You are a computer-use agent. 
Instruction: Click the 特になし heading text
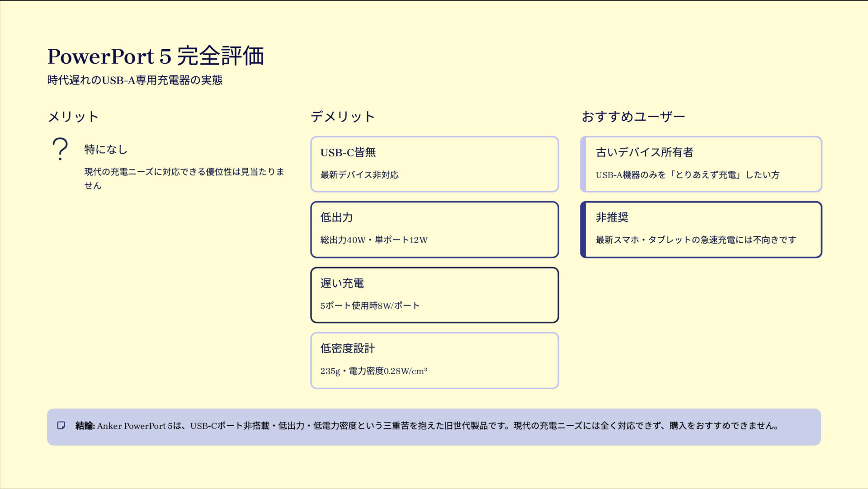(x=106, y=150)
